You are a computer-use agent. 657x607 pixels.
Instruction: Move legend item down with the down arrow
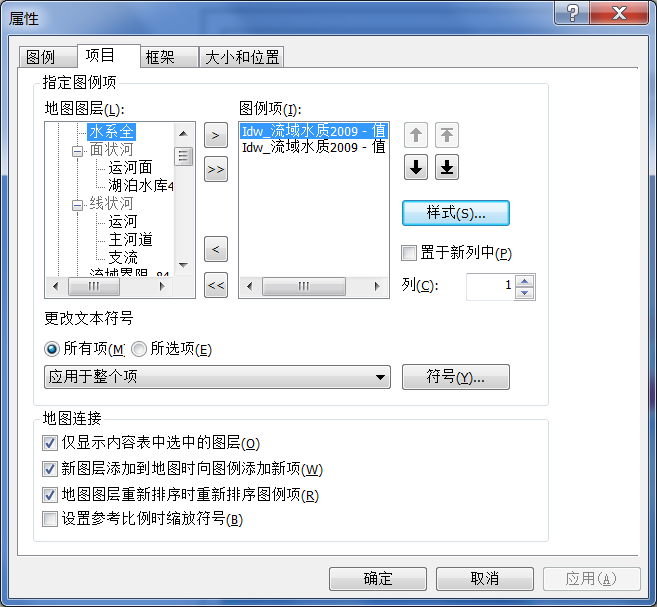pos(416,167)
